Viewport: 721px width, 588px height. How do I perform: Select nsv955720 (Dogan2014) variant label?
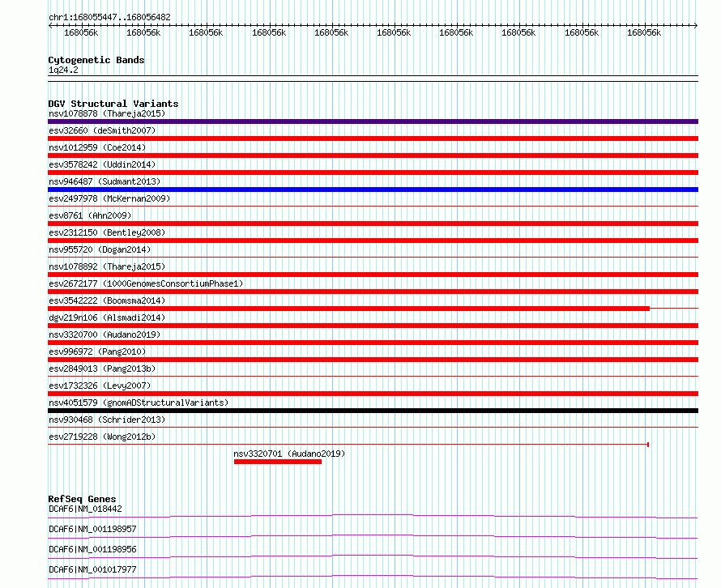(100, 249)
